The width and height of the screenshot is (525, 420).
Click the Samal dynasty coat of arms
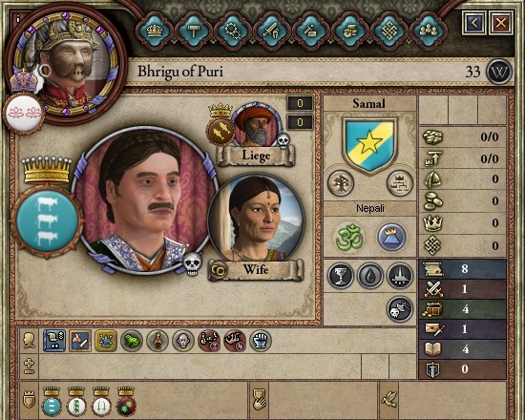(x=369, y=145)
